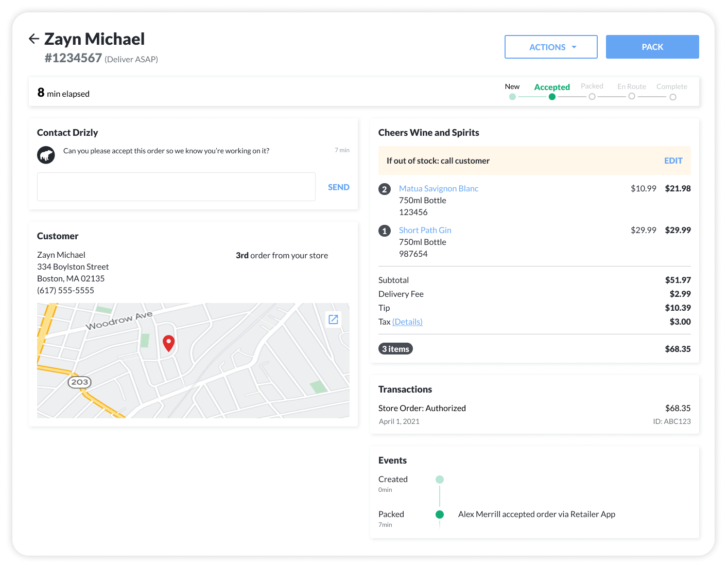Click the total amount $68.35 beside items badge

[x=678, y=349]
